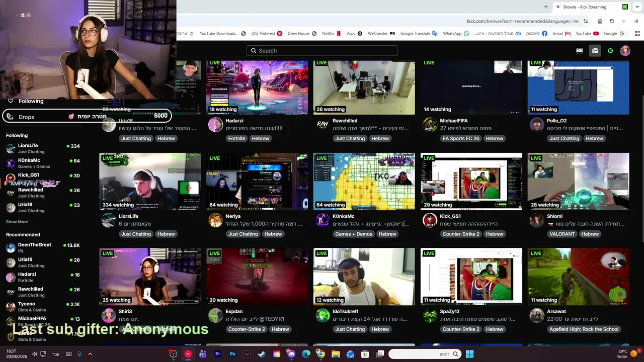The height and width of the screenshot is (362, 644).
Task: Open the Google Translate bookmark
Action: (419, 34)
